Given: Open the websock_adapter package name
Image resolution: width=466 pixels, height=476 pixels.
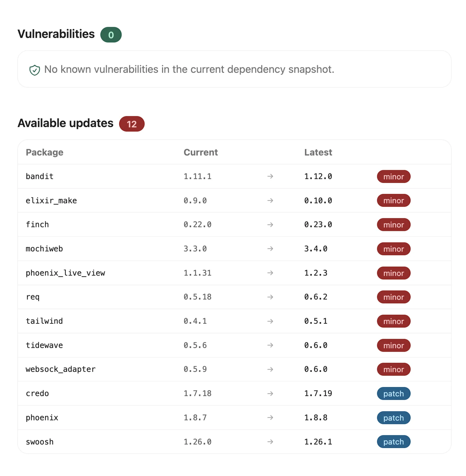Looking at the screenshot, I should pyautogui.click(x=61, y=369).
